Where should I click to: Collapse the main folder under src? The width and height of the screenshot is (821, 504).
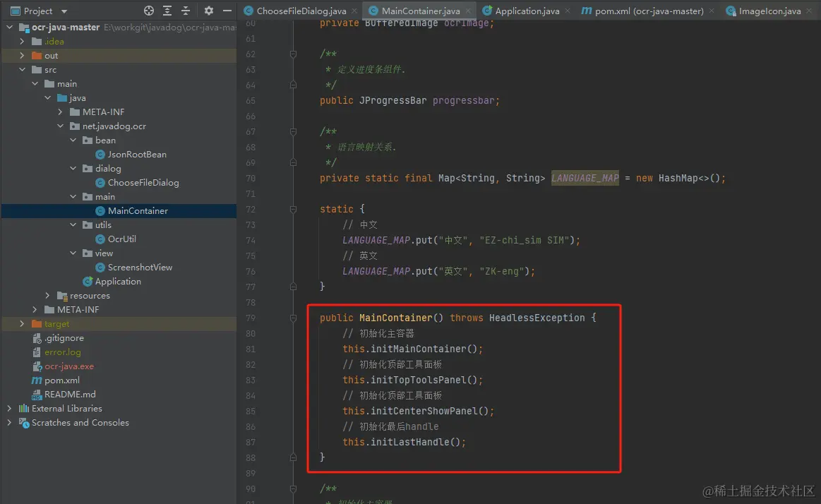point(35,83)
